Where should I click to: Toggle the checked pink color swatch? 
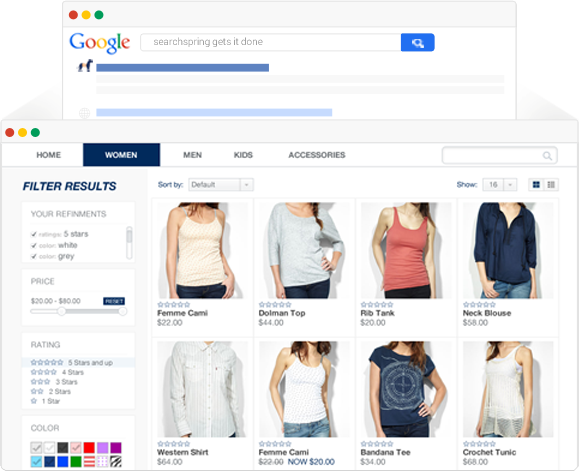pyautogui.click(x=76, y=448)
